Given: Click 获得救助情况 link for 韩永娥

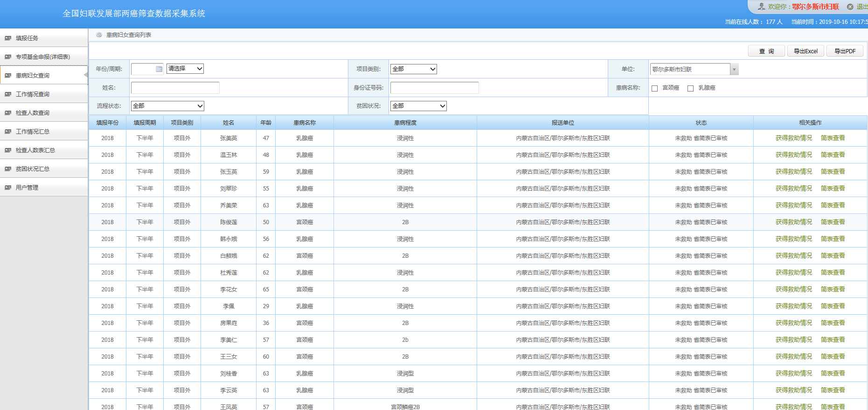Looking at the screenshot, I should [x=794, y=239].
